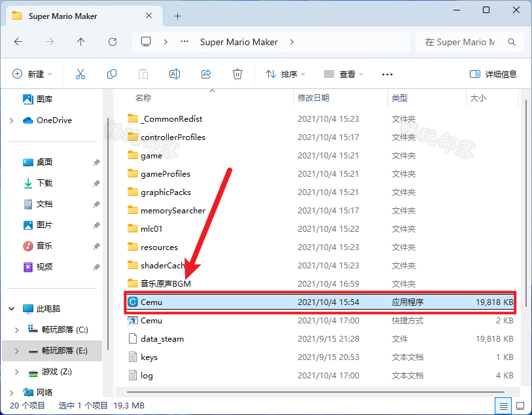Click the computer icon in address bar
This screenshot has width=532, height=415.
pyautogui.click(x=146, y=42)
